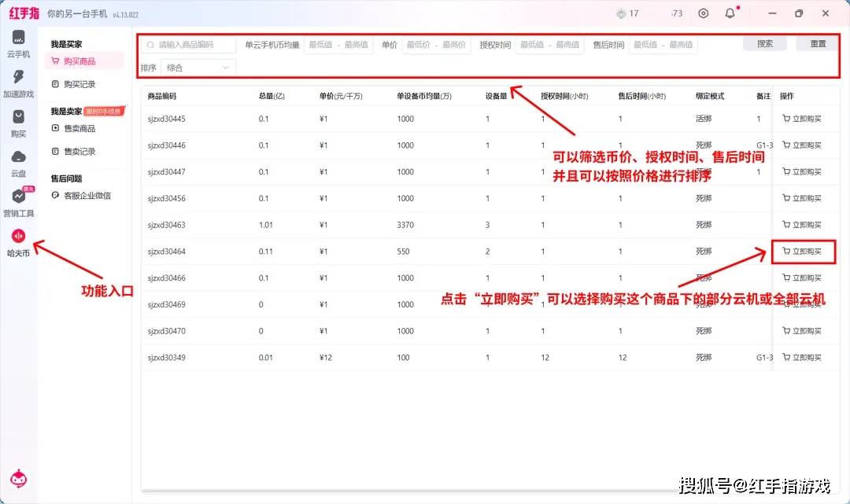This screenshot has width=850, height=504.
Task: Click the 73 balance counter in title bar
Action: pyautogui.click(x=677, y=13)
